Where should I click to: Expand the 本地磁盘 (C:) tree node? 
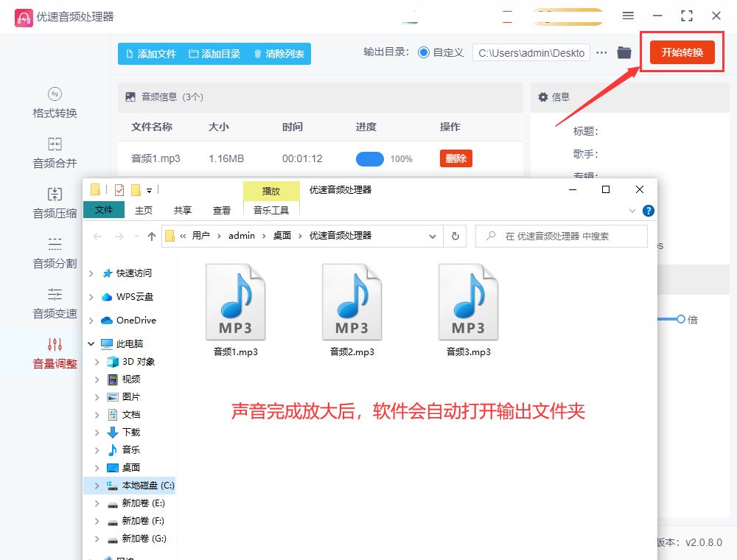(97, 486)
